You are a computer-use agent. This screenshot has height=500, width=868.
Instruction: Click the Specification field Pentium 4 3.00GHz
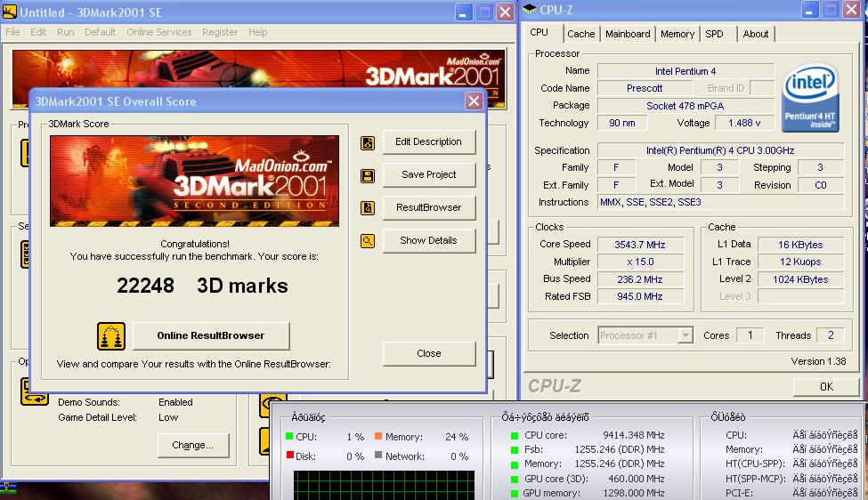click(x=720, y=150)
